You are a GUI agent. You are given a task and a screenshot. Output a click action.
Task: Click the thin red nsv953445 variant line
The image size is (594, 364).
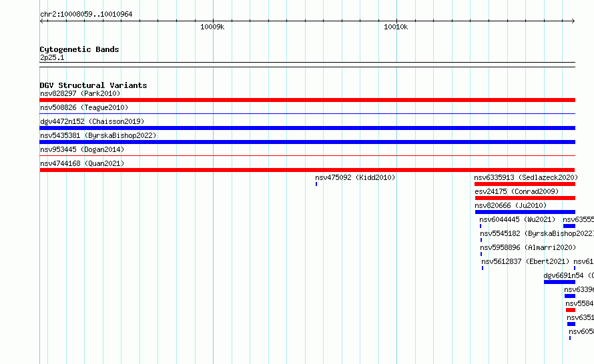point(307,155)
